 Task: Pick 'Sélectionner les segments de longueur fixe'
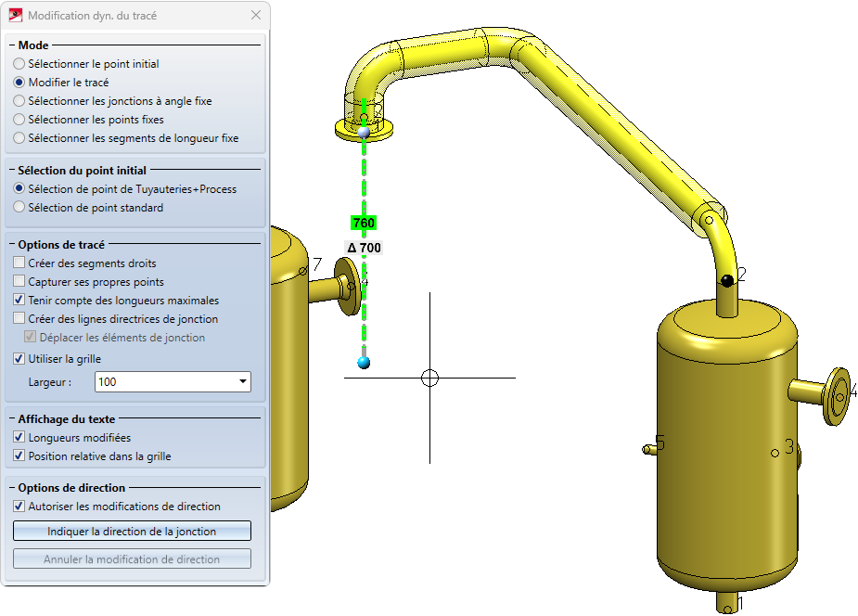click(19, 138)
